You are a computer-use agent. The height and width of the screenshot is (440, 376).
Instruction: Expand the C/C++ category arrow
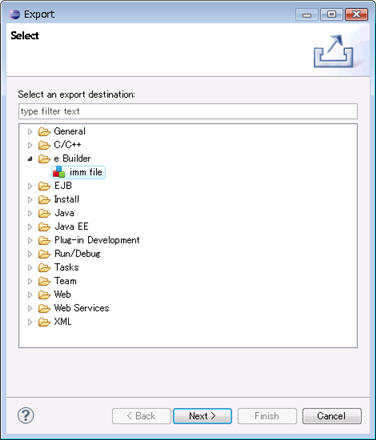pyautogui.click(x=30, y=145)
